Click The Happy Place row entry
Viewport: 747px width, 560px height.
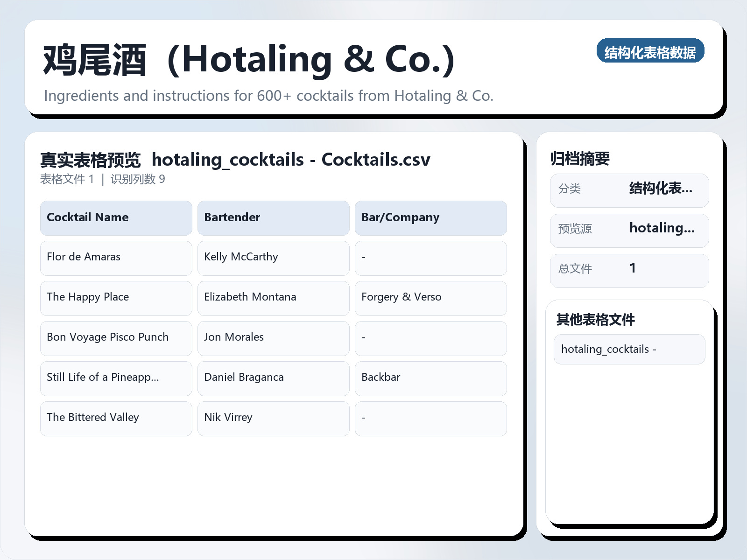[115, 298]
